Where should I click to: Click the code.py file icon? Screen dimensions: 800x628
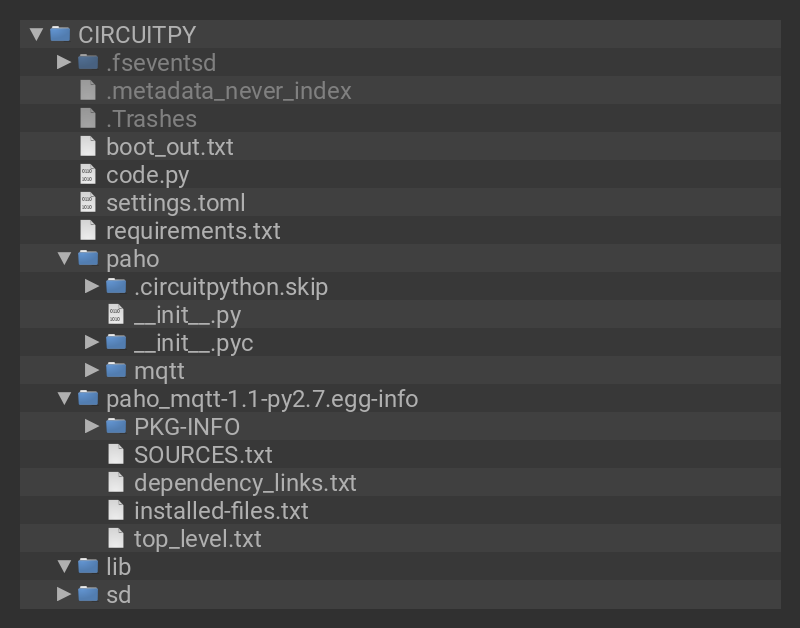[88, 174]
